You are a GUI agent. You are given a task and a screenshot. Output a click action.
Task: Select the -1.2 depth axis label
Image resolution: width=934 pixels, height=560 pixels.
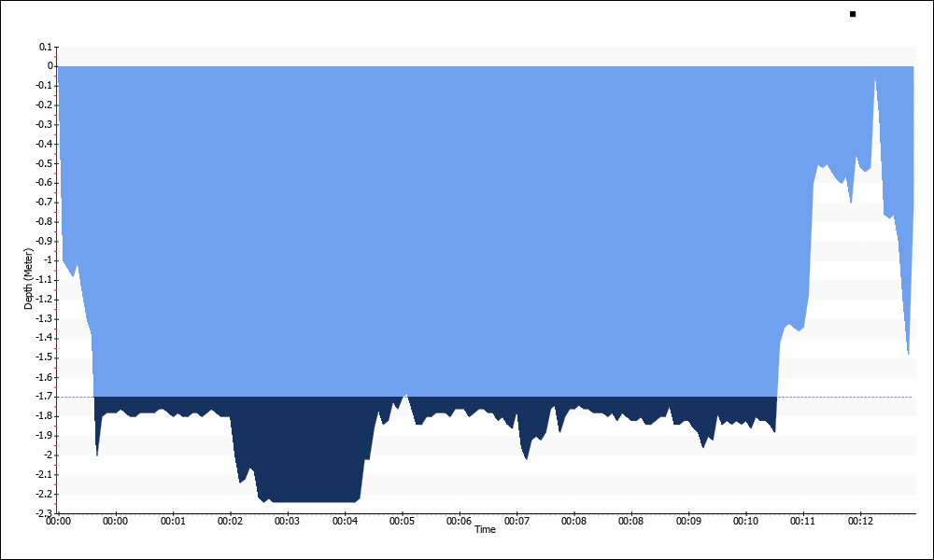tap(44, 300)
